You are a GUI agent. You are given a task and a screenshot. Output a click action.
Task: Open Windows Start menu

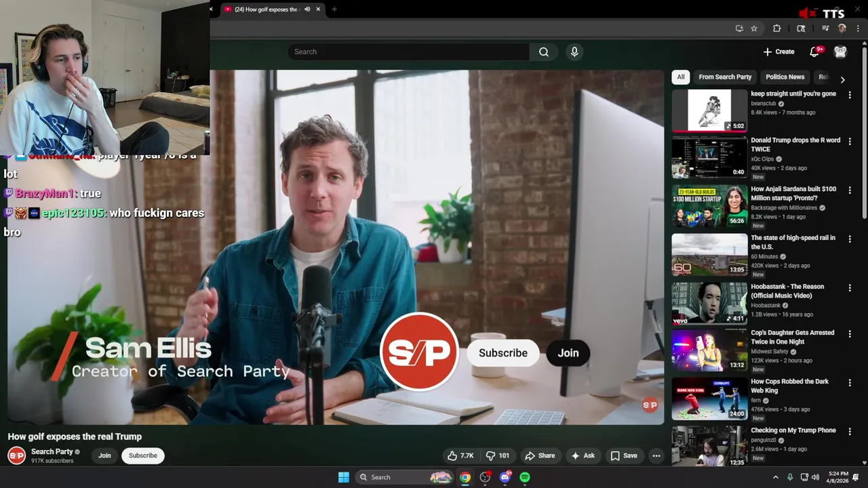(344, 477)
